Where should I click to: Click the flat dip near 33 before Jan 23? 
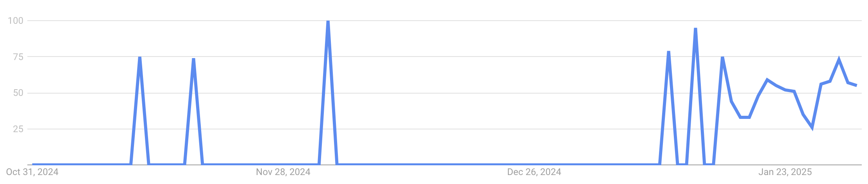[745, 117]
